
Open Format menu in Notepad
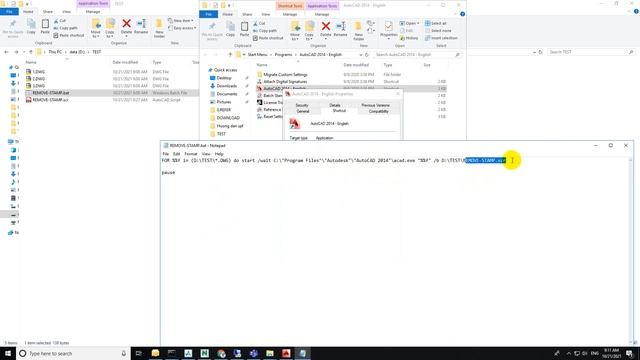pyautogui.click(x=191, y=154)
